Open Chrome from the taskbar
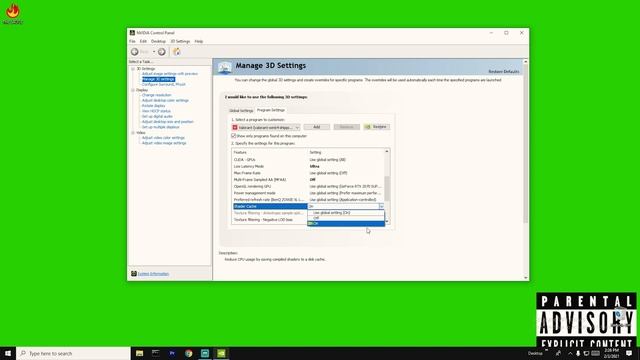This screenshot has height=360, width=640. pos(189,353)
